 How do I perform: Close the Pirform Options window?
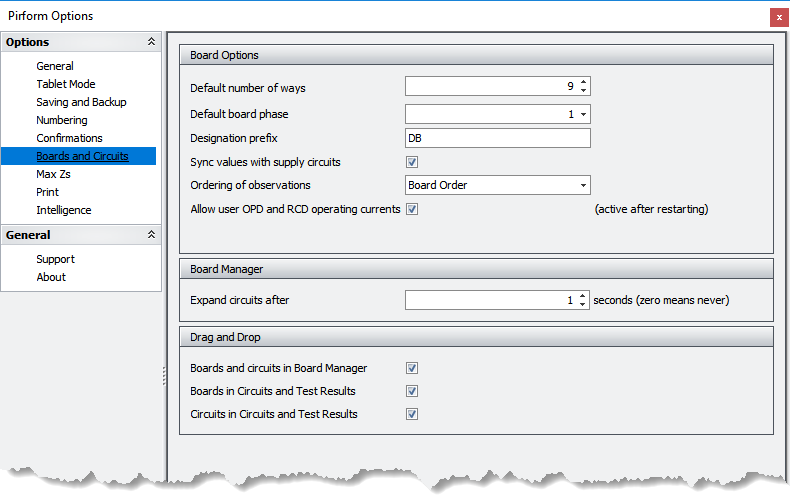[779, 17]
